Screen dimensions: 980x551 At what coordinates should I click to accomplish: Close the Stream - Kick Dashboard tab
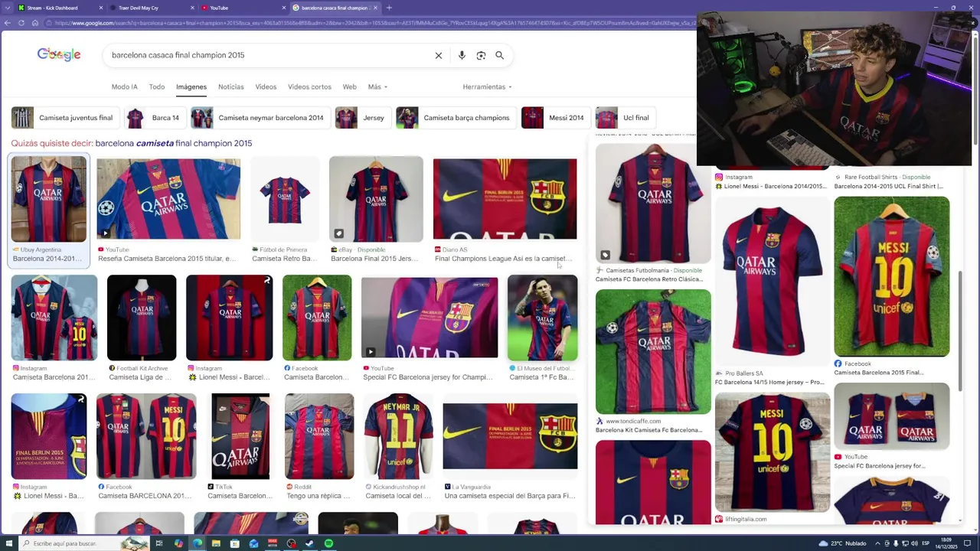coord(101,8)
